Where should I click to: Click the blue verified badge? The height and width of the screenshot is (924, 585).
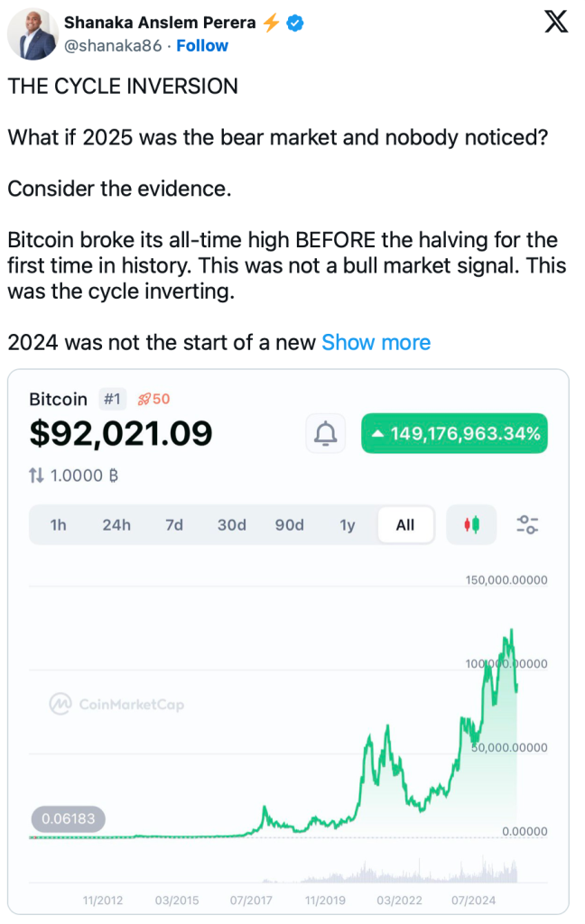click(294, 23)
